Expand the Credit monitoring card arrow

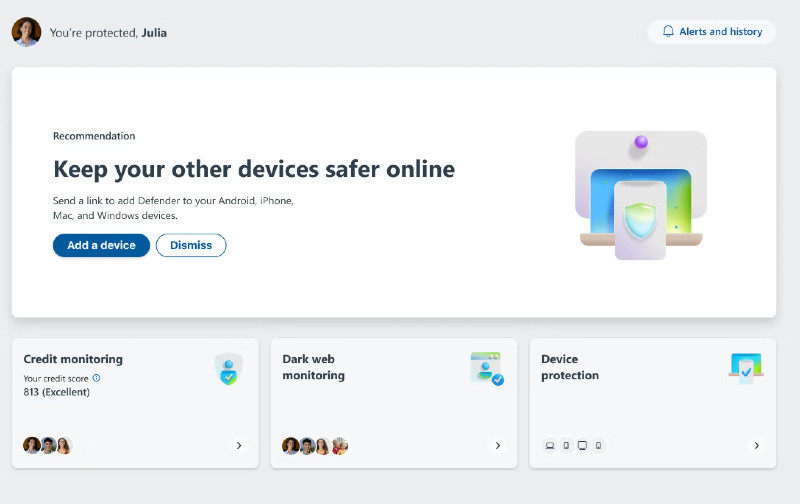tap(239, 446)
